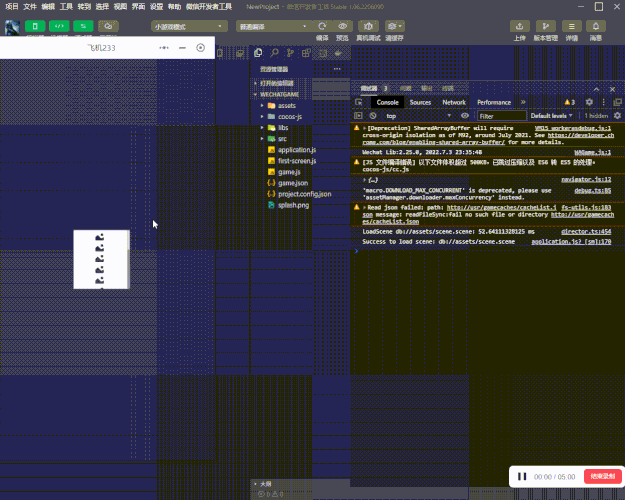625x500 pixels.
Task: Toggle the simulator panel green button
Action: [35, 26]
